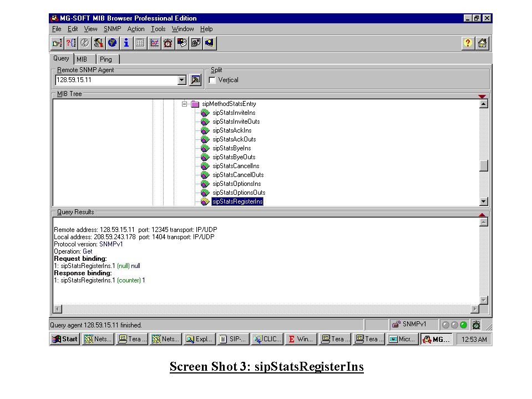The width and height of the screenshot is (532, 399).
Task: Click in the Remote SNMP Agent address field
Action: [x=115, y=80]
